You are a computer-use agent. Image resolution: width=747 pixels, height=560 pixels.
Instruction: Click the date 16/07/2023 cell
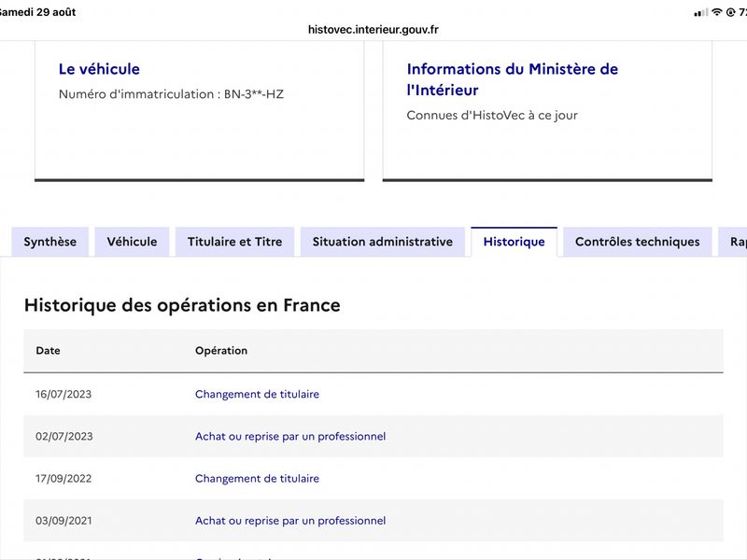point(63,394)
